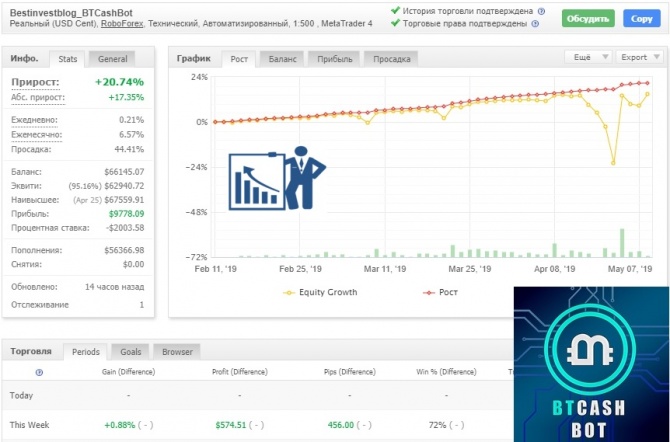Click the Equity Growth legend marker
Image resolution: width=670 pixels, height=442 pixels.
[x=289, y=293]
